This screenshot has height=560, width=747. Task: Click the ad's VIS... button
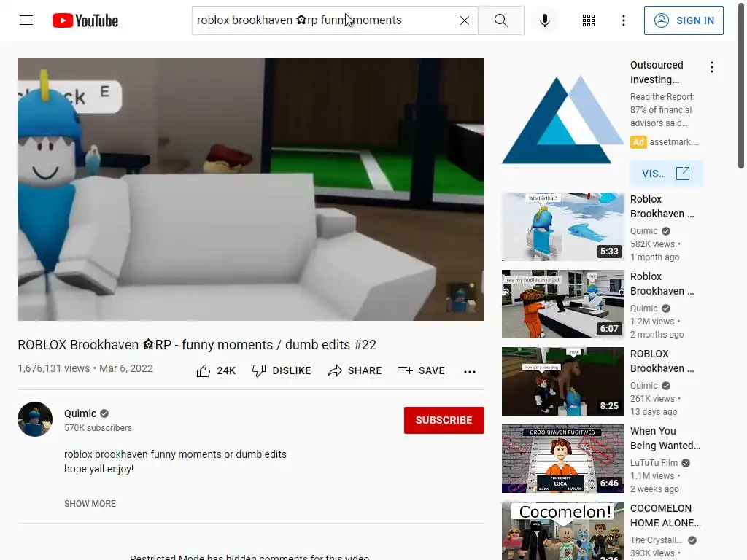coord(666,174)
